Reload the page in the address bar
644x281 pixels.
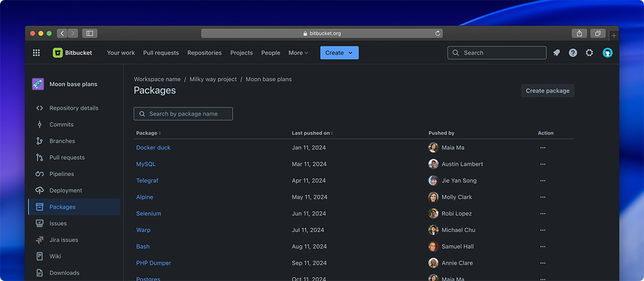437,33
